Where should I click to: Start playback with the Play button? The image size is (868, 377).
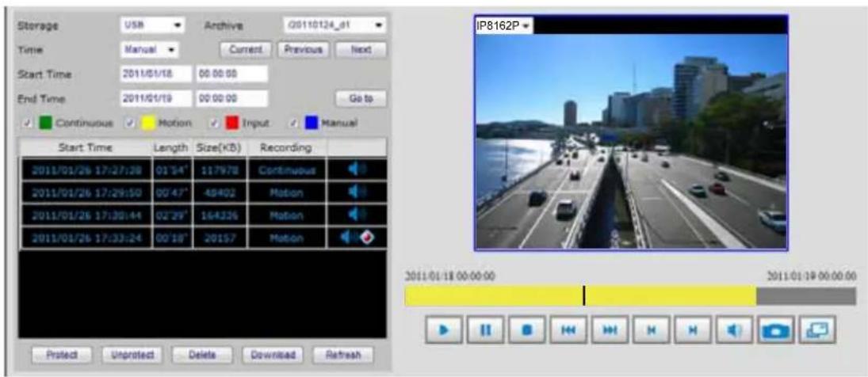click(443, 330)
